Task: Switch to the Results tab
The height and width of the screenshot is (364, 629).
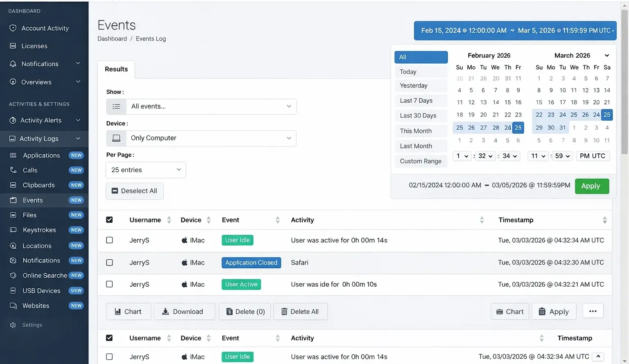Action: click(x=116, y=69)
